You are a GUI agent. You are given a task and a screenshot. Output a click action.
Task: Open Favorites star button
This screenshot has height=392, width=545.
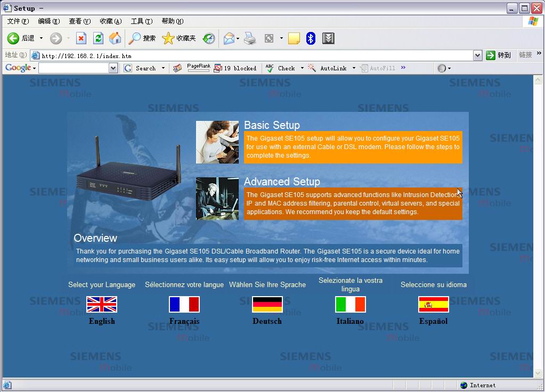point(179,38)
